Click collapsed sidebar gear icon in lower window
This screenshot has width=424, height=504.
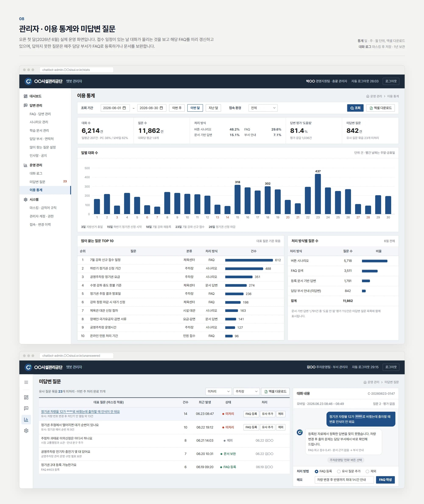26,431
